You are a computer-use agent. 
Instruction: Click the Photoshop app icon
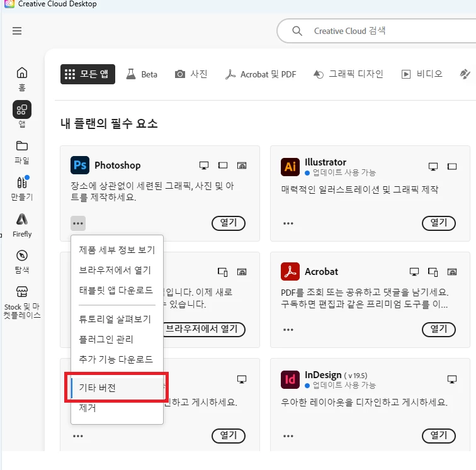pyautogui.click(x=80, y=165)
